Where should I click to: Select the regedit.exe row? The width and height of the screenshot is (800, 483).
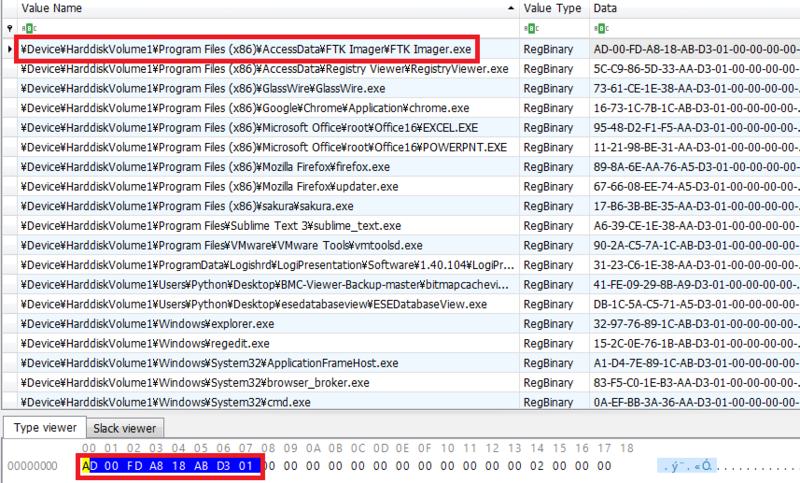point(401,344)
